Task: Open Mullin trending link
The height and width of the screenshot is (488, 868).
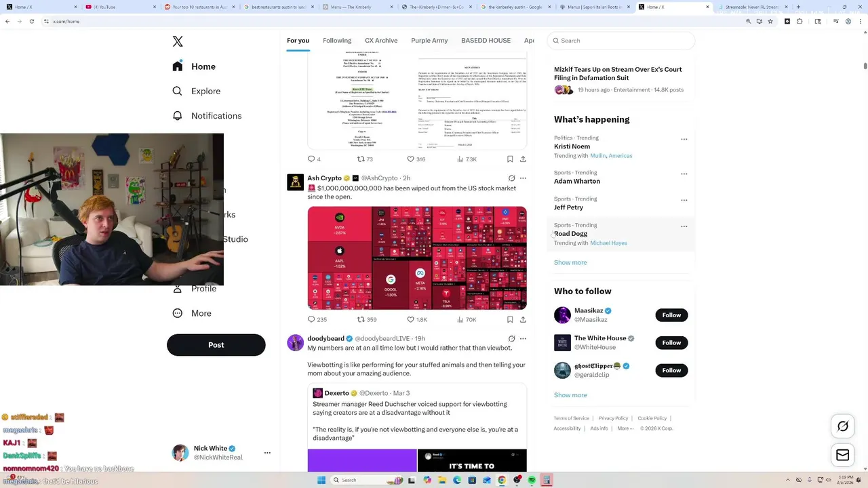Action: click(x=598, y=156)
